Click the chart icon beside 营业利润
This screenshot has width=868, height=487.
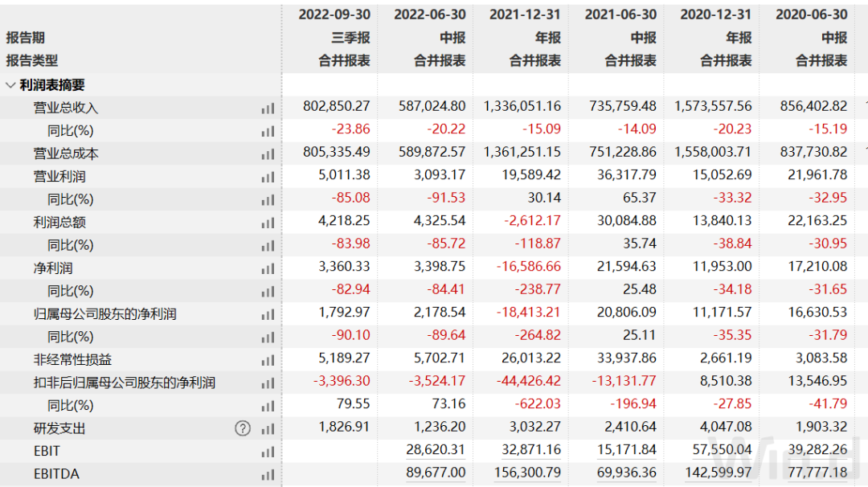click(268, 177)
